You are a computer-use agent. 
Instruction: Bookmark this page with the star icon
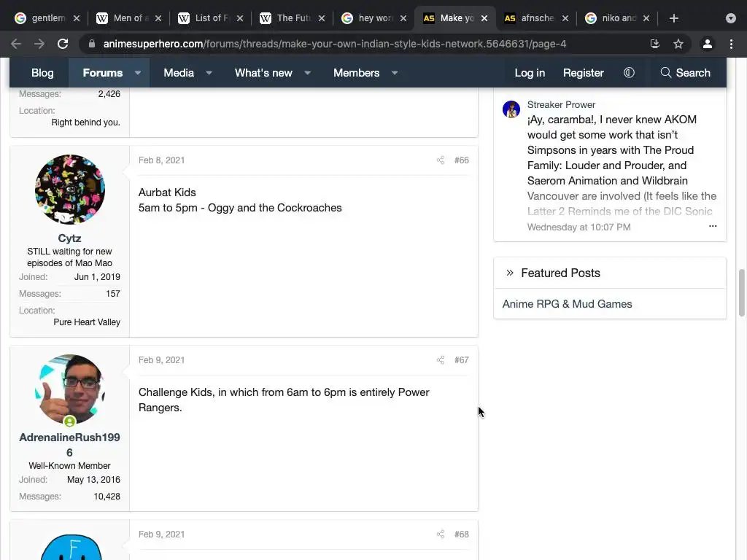[x=678, y=44]
